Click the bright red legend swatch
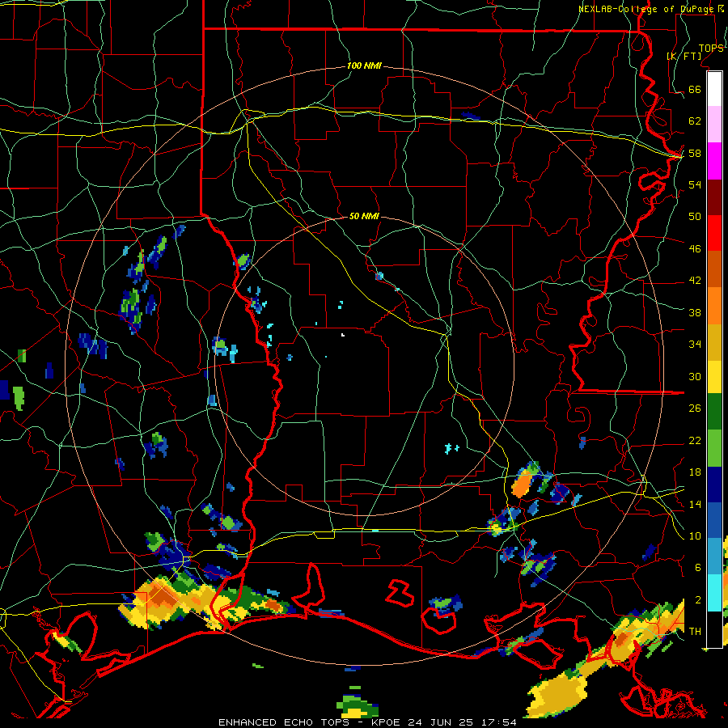 click(x=714, y=233)
